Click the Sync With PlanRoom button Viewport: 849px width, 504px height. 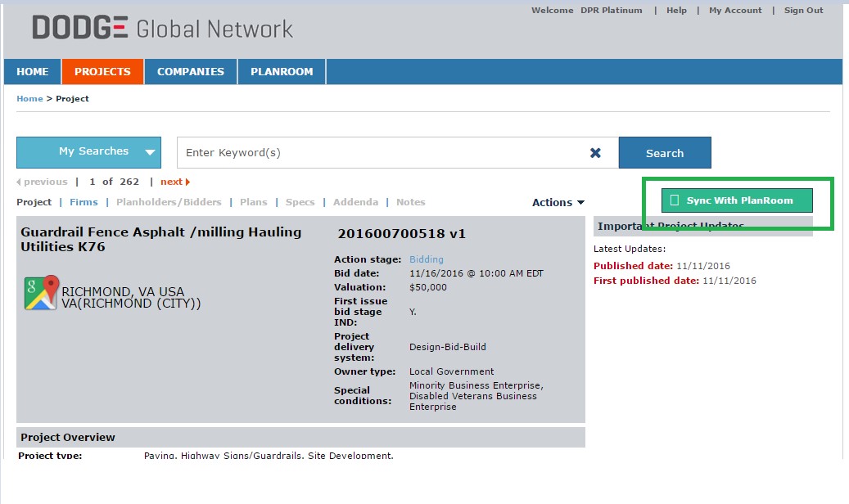coord(737,200)
